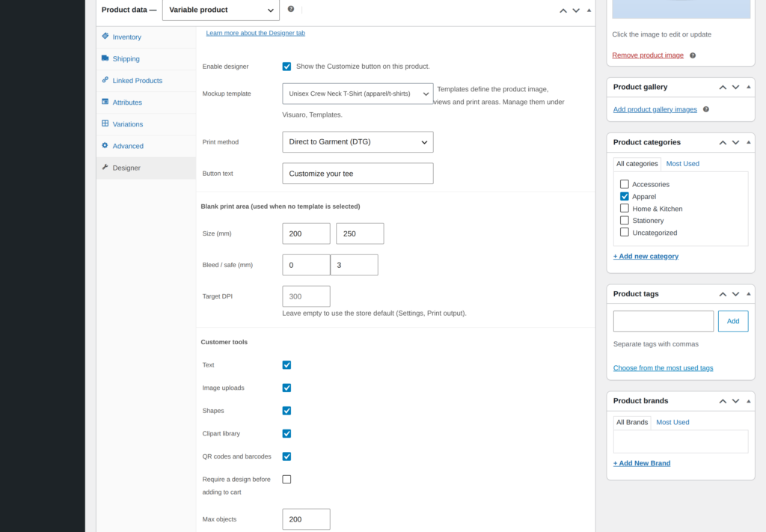Screen dimensions: 766x532
Task: Click Add product gallery images link
Action: [x=655, y=109]
